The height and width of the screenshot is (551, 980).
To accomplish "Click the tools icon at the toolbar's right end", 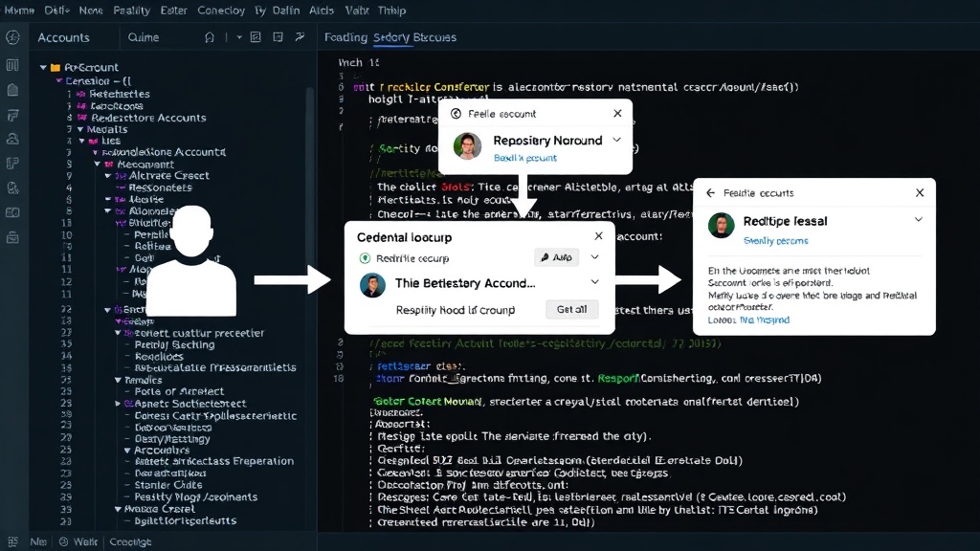I will 300,37.
